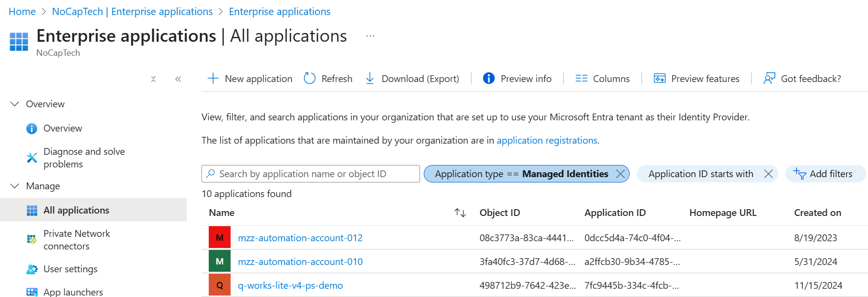This screenshot has height=297, width=868.
Task: Click the Got feedback person icon
Action: click(x=769, y=79)
